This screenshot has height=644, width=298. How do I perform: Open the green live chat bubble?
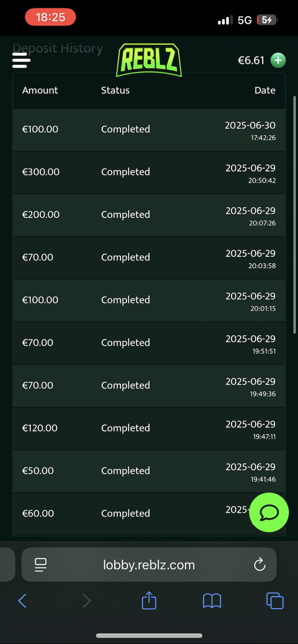click(x=269, y=512)
